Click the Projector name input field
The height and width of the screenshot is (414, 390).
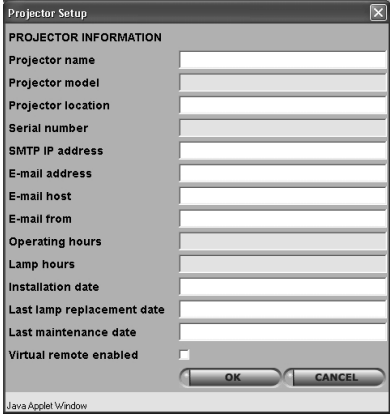tap(283, 60)
